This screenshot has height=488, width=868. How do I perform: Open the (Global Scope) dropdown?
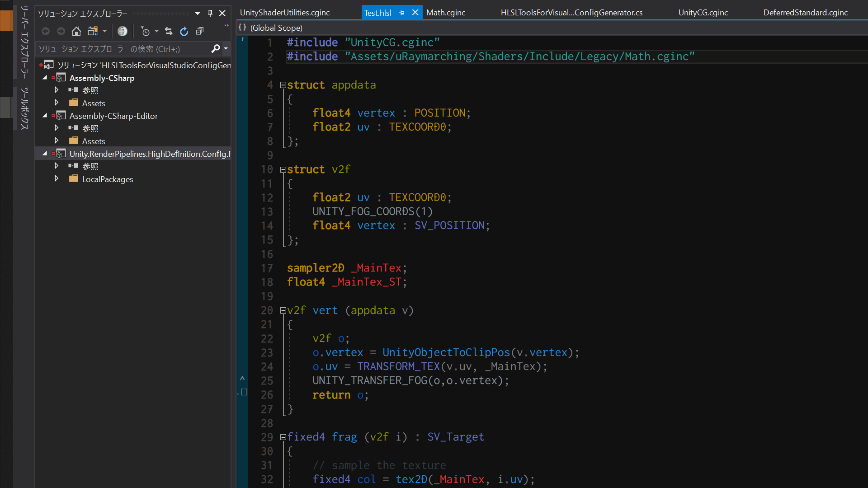point(276,28)
